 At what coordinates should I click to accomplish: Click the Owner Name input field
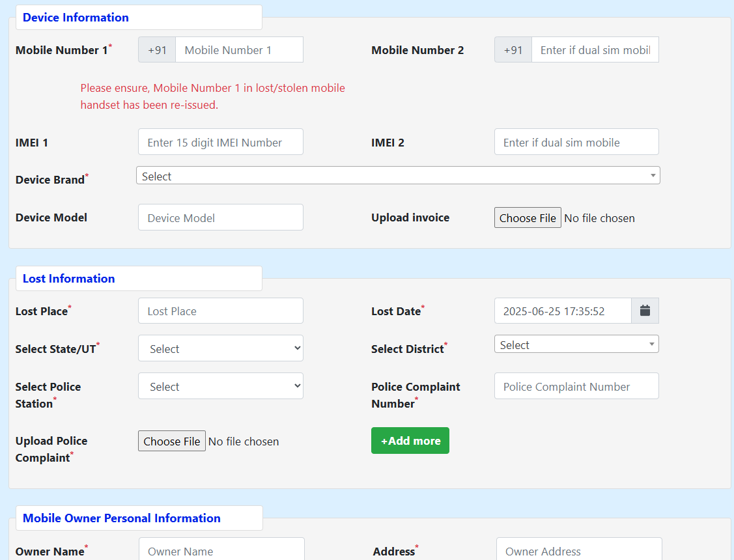point(221,550)
